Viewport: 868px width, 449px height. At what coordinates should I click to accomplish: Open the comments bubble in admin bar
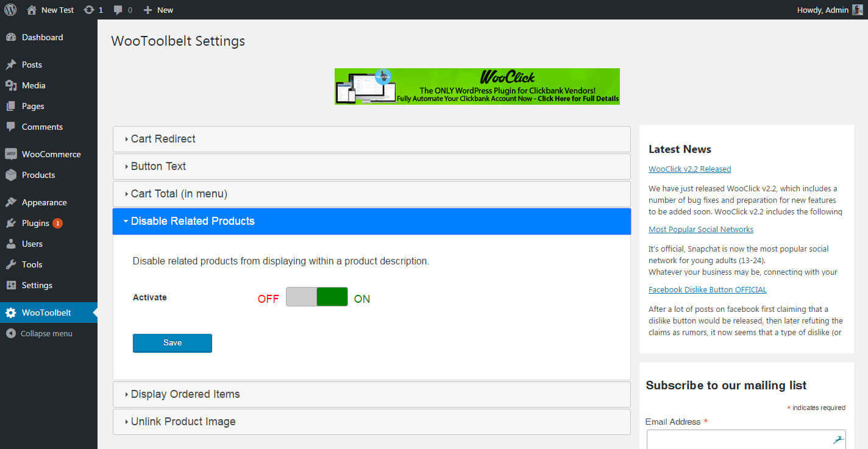pos(118,10)
